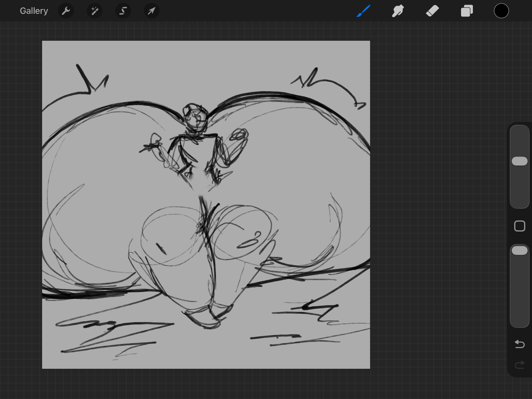
Task: Open the black active color swatch
Action: [x=501, y=11]
